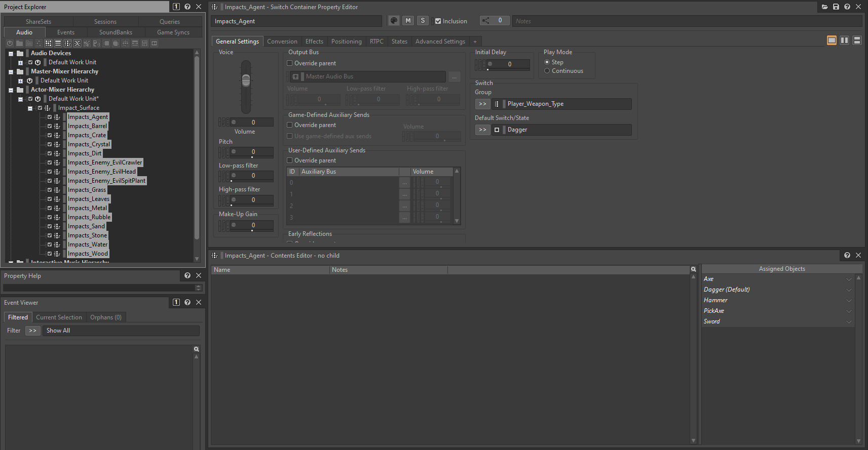The image size is (868, 450).
Task: Toggle the Inclusion checkbox
Action: (438, 21)
